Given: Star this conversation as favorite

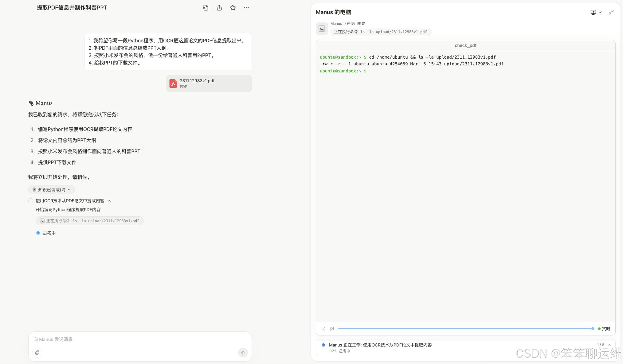Looking at the screenshot, I should [x=233, y=8].
